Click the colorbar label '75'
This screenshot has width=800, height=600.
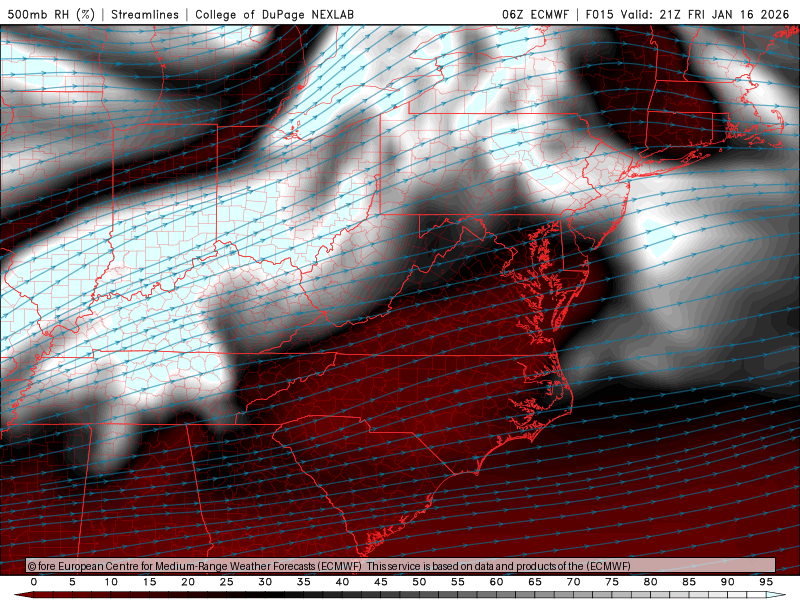612,582
